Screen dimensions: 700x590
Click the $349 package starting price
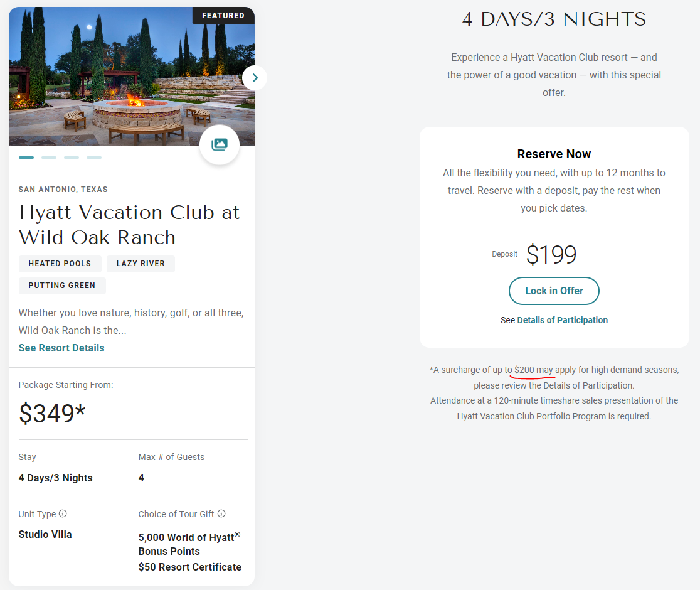pyautogui.click(x=52, y=413)
